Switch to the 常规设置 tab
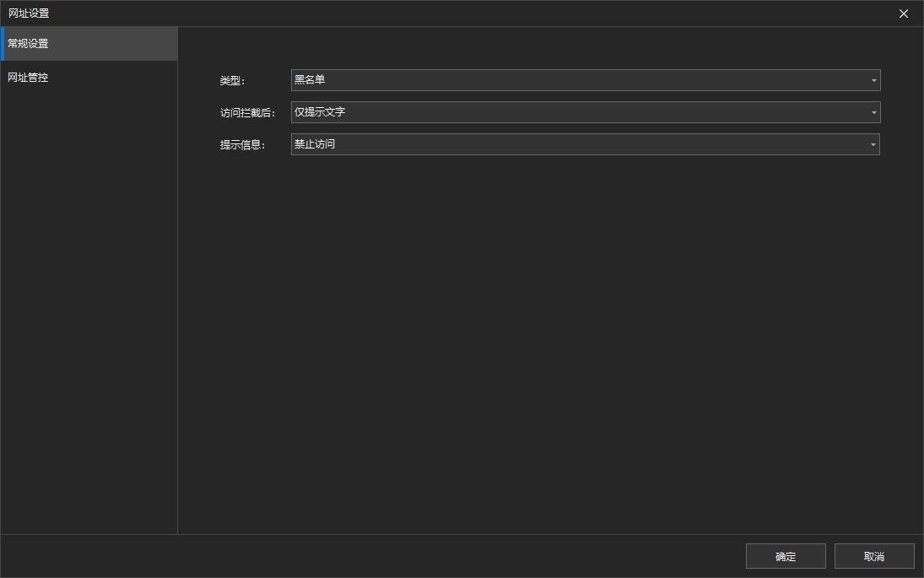Image resolution: width=924 pixels, height=578 pixels. click(x=89, y=44)
